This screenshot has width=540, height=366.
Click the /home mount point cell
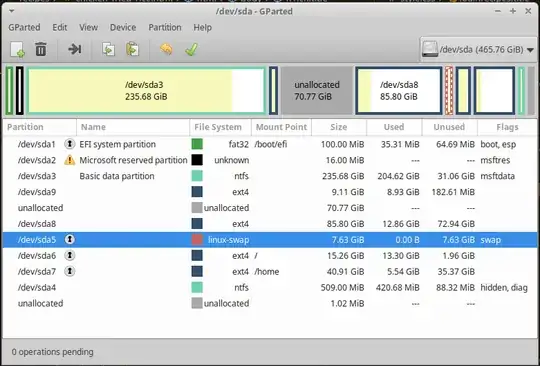[267, 272]
